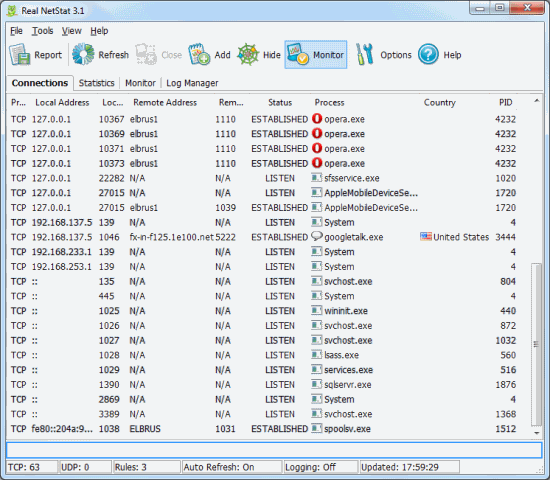Click PID 3444 cell
This screenshot has width=550, height=480.
pos(505,237)
